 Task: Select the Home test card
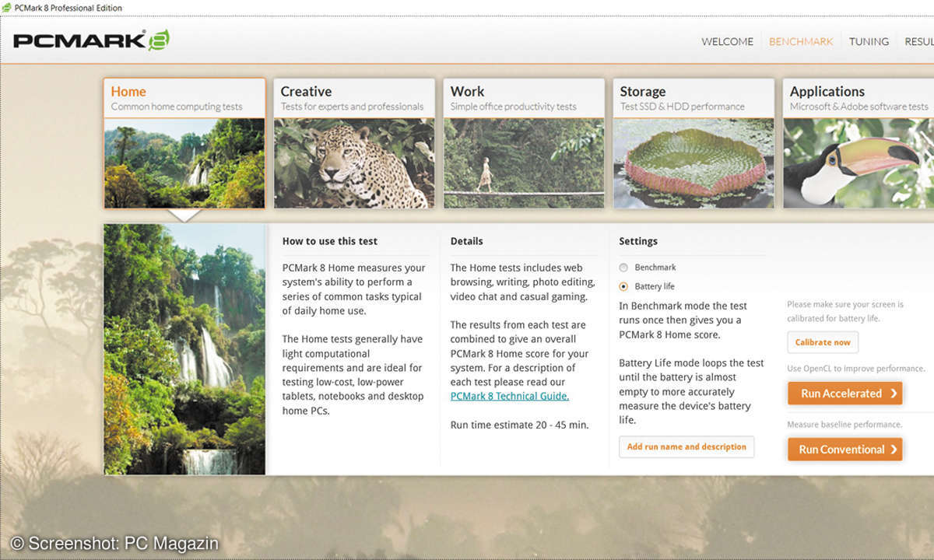pos(184,143)
